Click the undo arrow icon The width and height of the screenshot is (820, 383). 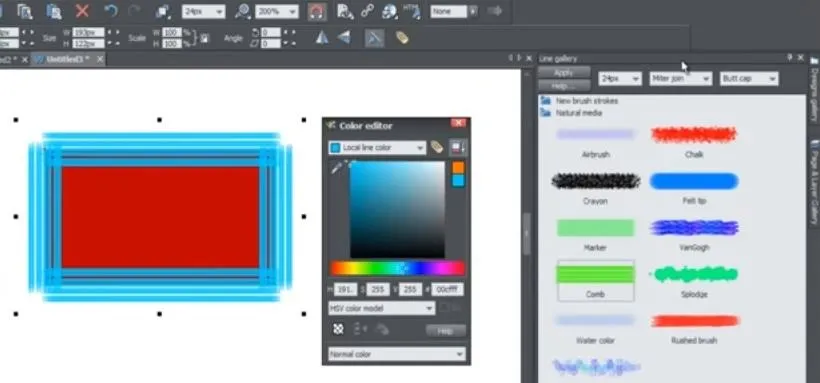click(110, 10)
